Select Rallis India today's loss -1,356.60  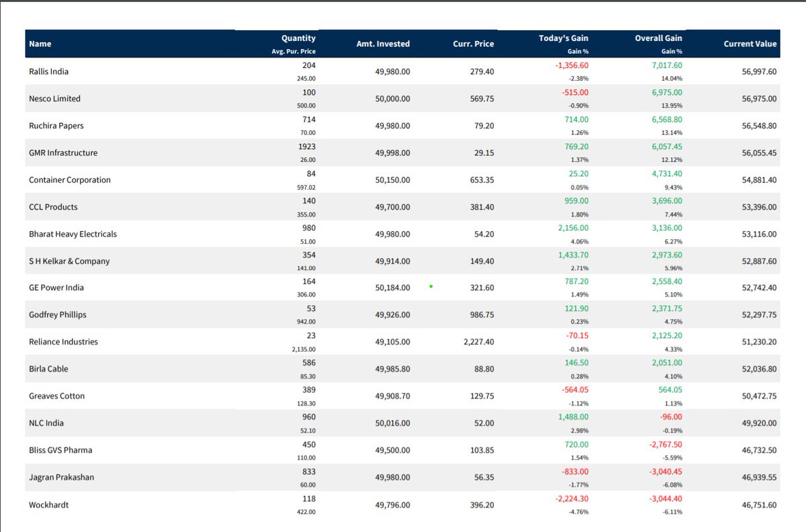[x=572, y=66]
